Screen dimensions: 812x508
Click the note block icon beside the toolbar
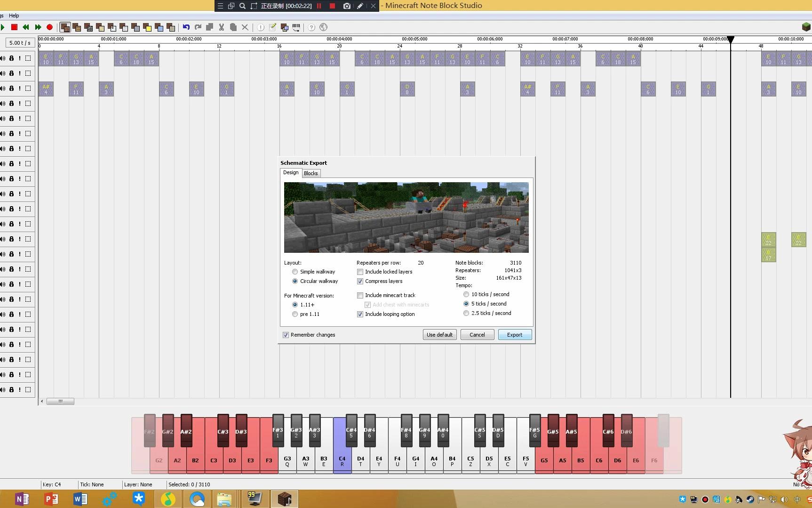click(x=806, y=27)
